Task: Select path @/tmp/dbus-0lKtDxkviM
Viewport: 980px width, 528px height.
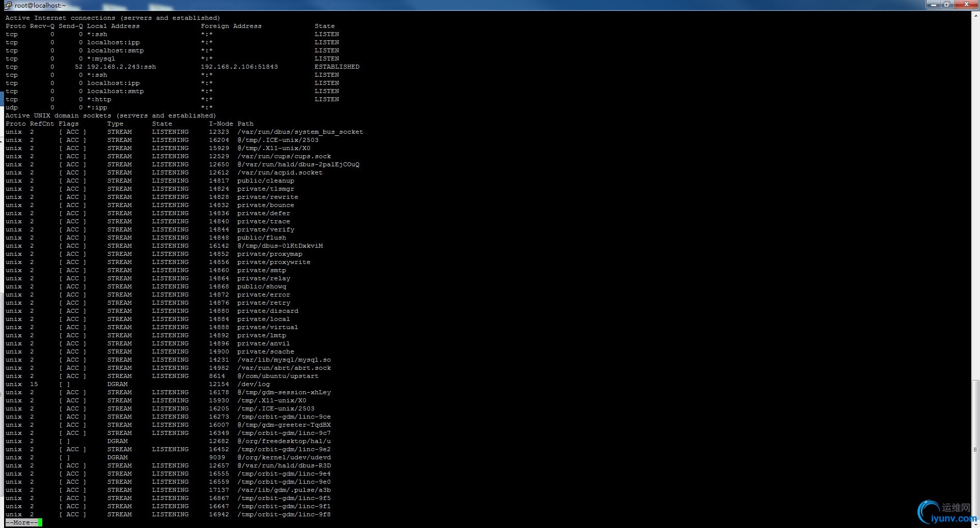Action: coord(280,246)
